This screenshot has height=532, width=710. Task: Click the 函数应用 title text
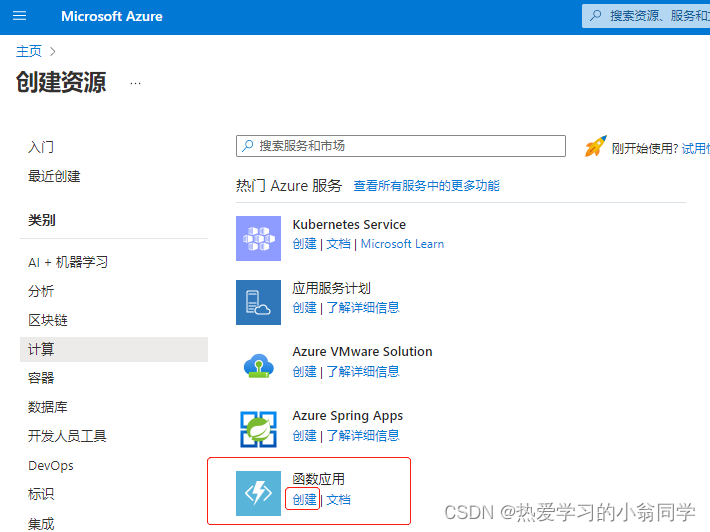pos(318,479)
